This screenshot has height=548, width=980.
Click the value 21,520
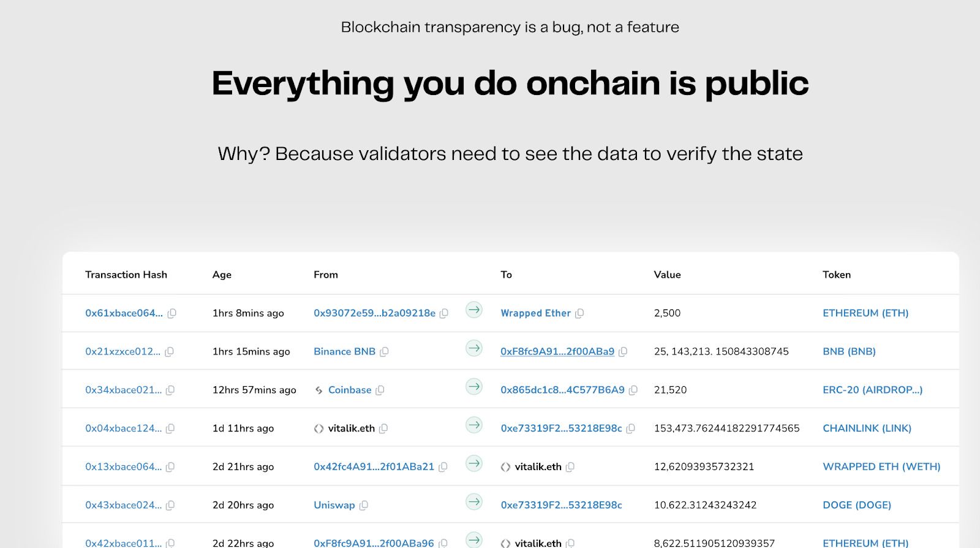click(x=671, y=390)
